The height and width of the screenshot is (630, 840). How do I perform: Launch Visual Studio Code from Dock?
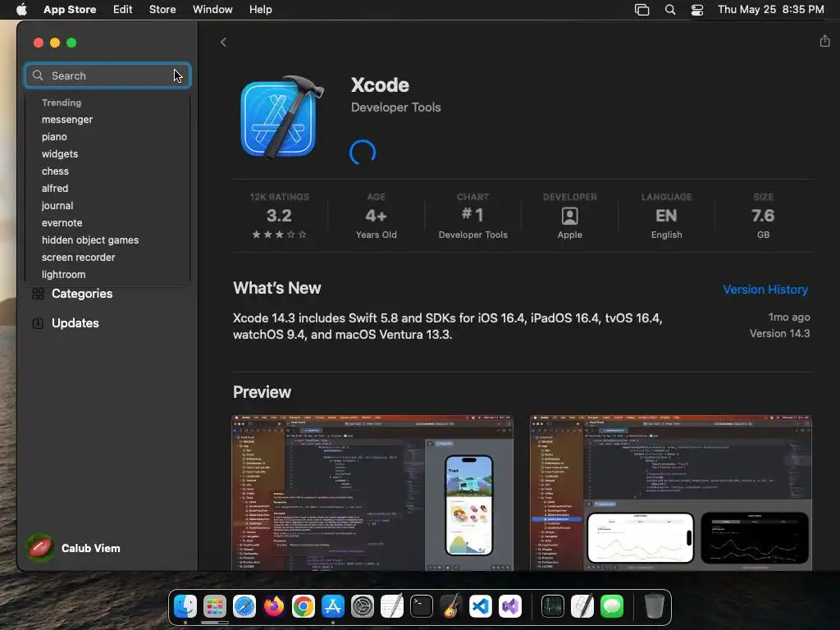click(x=481, y=606)
